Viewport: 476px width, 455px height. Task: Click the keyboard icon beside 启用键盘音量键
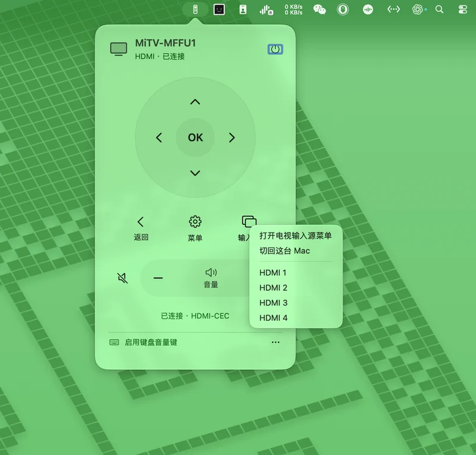coord(114,343)
